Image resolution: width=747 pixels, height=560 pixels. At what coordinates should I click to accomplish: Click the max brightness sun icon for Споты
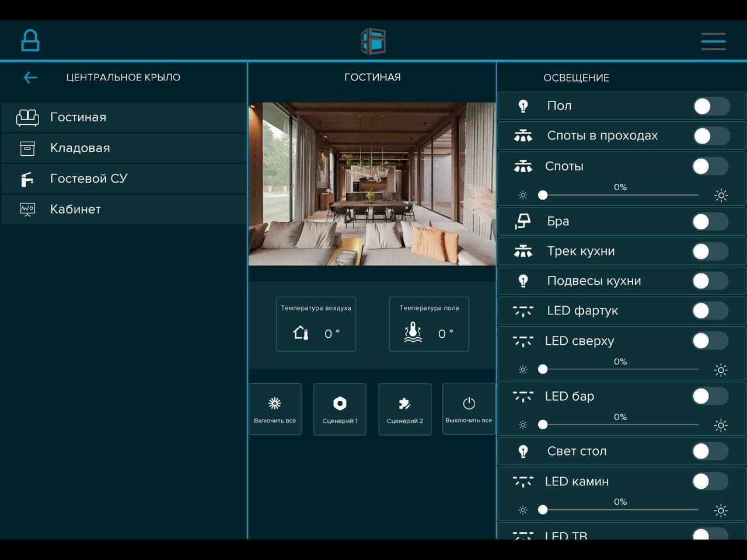click(721, 195)
